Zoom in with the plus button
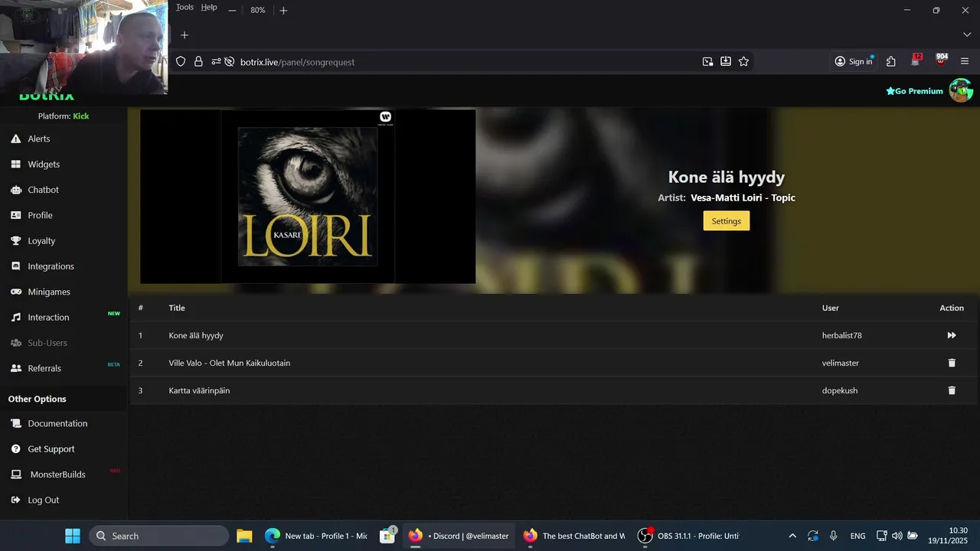Screen dimensions: 980x551 (283, 10)
